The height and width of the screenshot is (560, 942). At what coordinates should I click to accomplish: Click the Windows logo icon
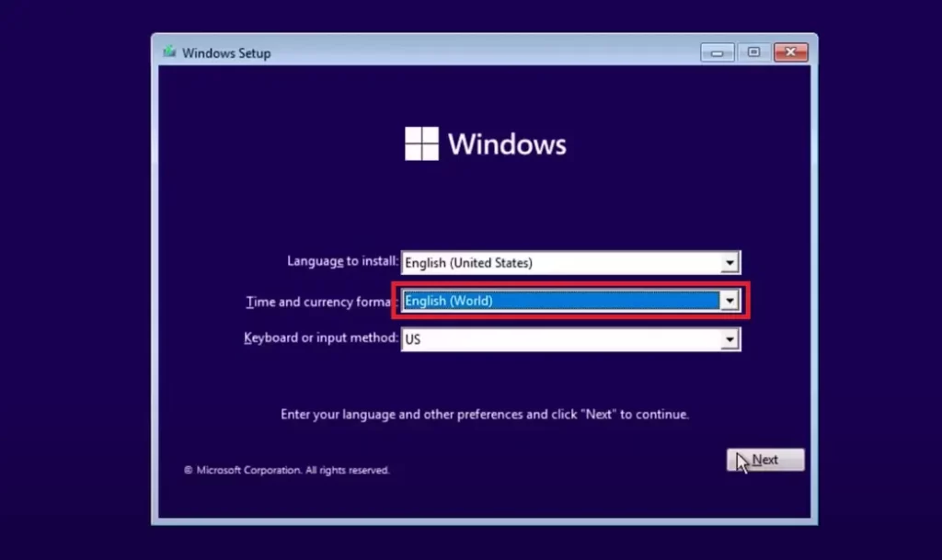[x=421, y=143]
